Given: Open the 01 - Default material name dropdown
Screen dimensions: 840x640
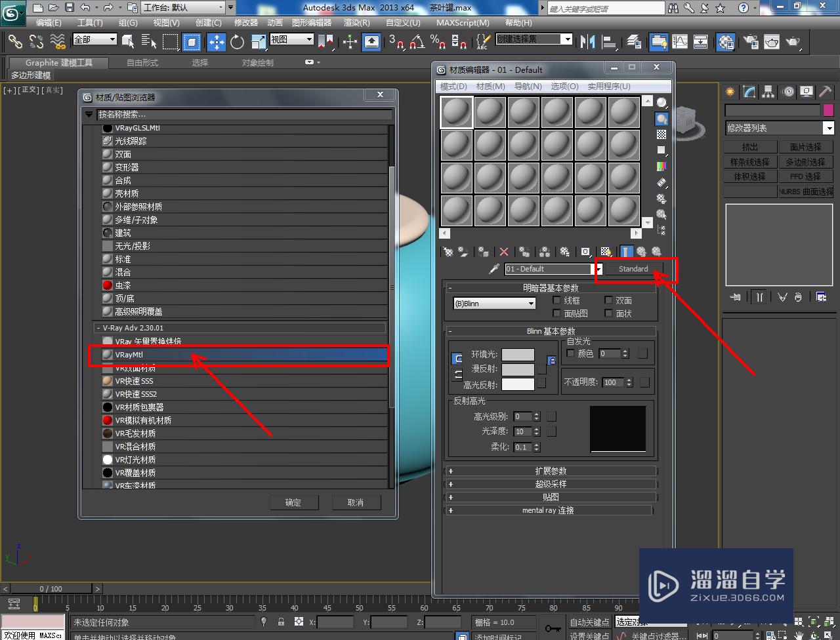Looking at the screenshot, I should 599,269.
